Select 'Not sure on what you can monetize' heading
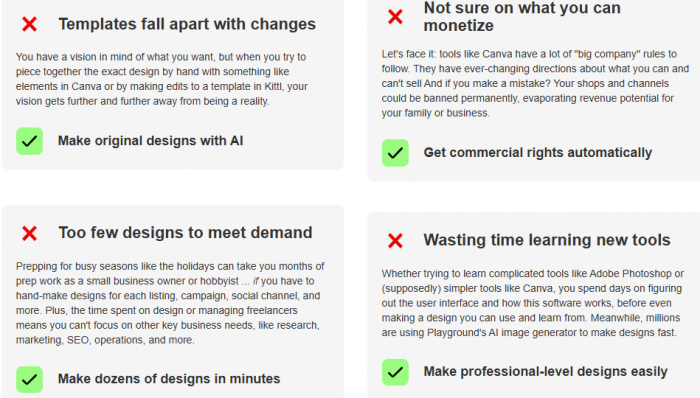 pyautogui.click(x=522, y=17)
